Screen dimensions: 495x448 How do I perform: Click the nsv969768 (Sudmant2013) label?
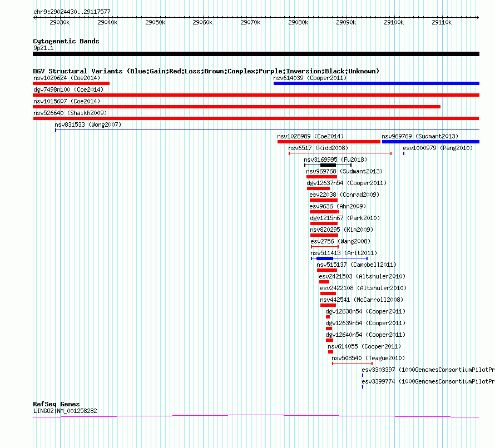pos(344,171)
